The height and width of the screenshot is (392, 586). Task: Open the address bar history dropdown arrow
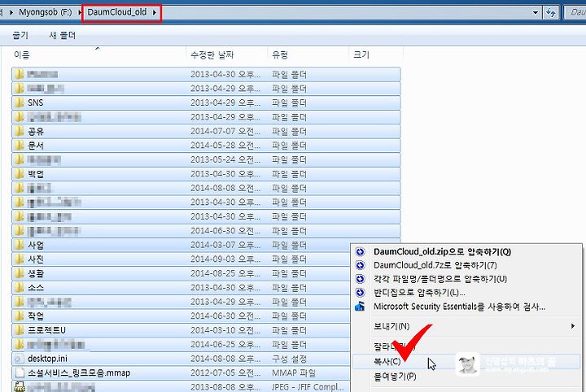(536, 13)
